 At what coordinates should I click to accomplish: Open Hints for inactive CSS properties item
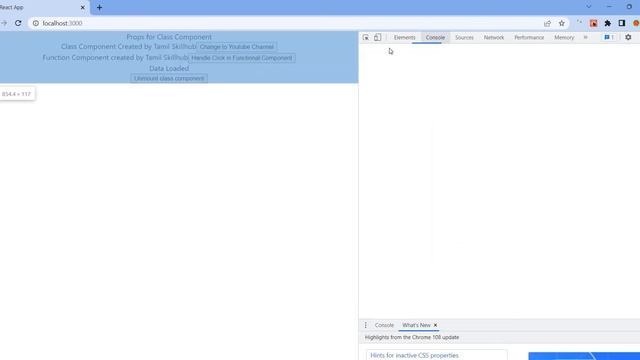437,355
